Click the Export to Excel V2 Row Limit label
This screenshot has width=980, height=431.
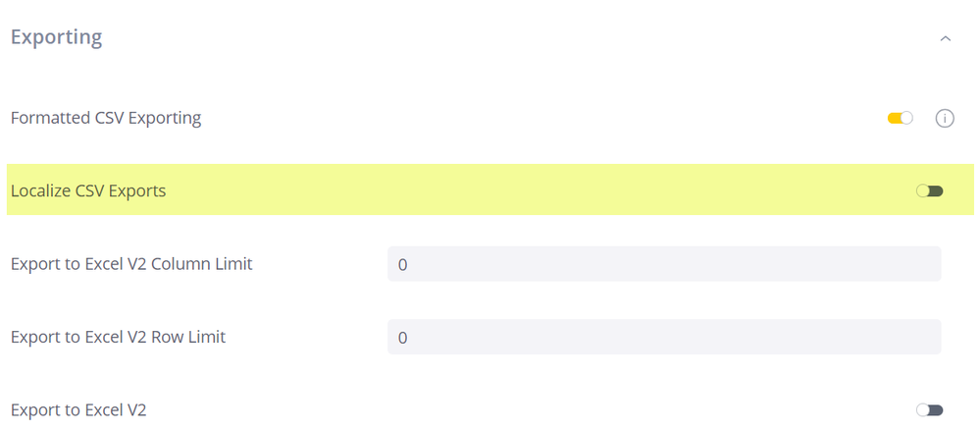118,337
